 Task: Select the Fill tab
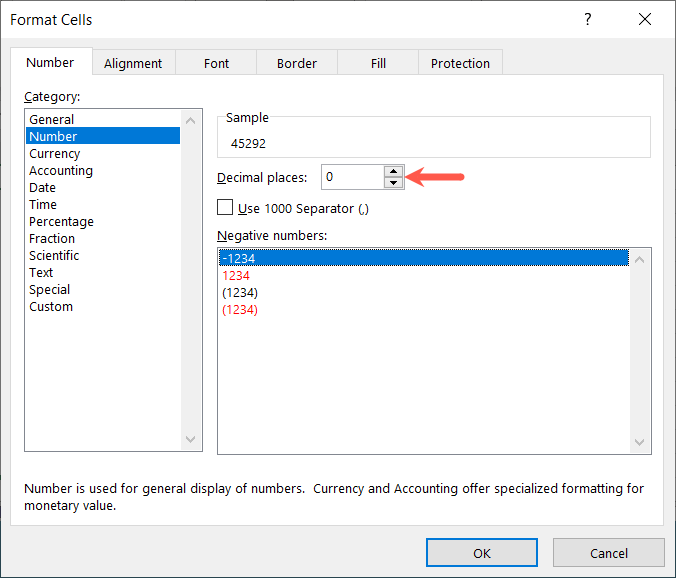pyautogui.click(x=378, y=63)
